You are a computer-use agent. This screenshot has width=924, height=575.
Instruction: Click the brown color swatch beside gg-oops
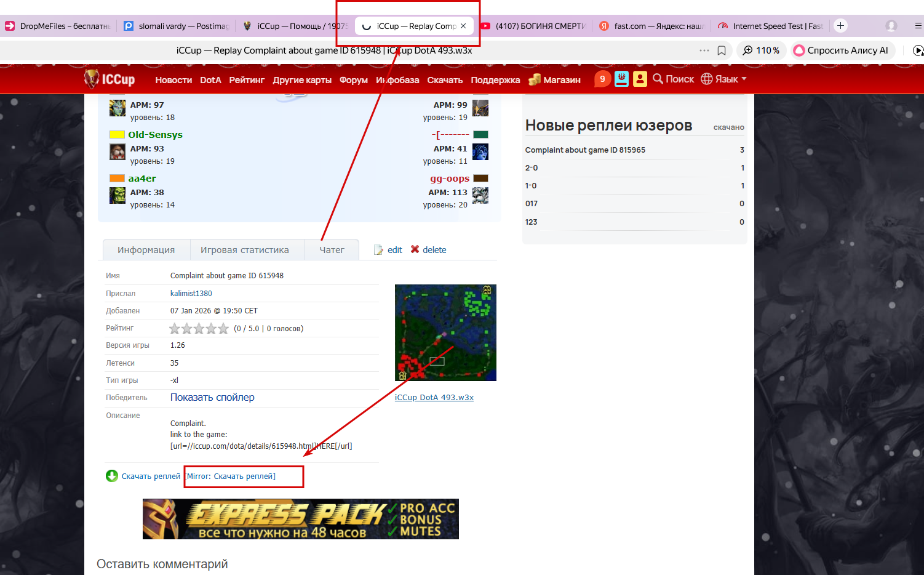(x=480, y=179)
